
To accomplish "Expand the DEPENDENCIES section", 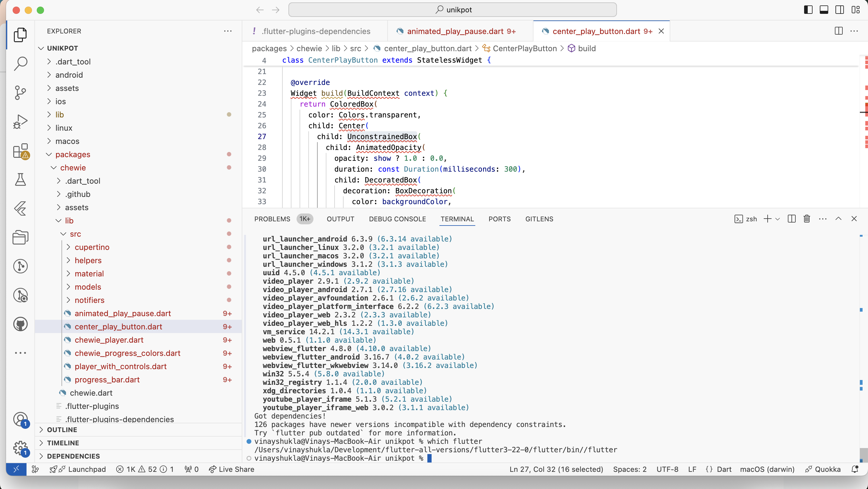I will [138, 456].
